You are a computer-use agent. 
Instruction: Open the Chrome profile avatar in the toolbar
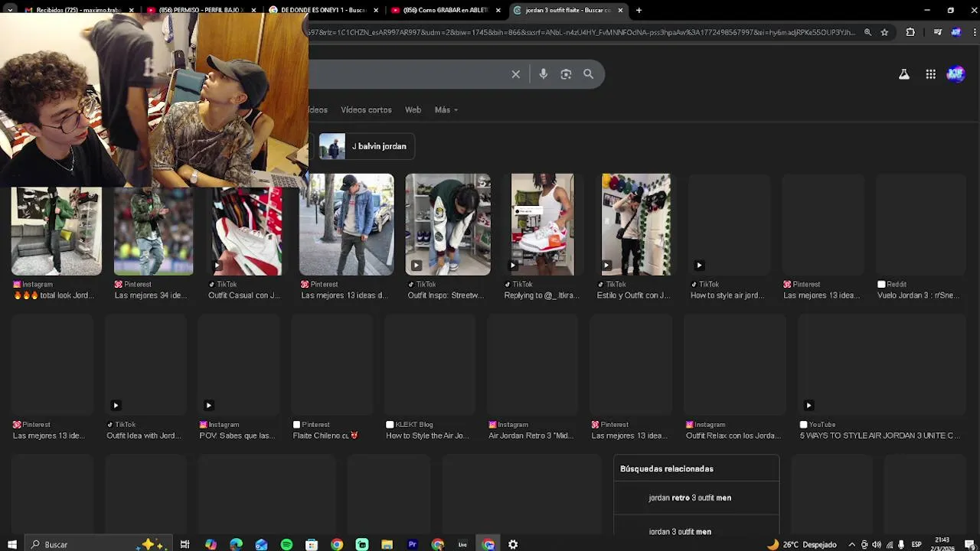955,32
